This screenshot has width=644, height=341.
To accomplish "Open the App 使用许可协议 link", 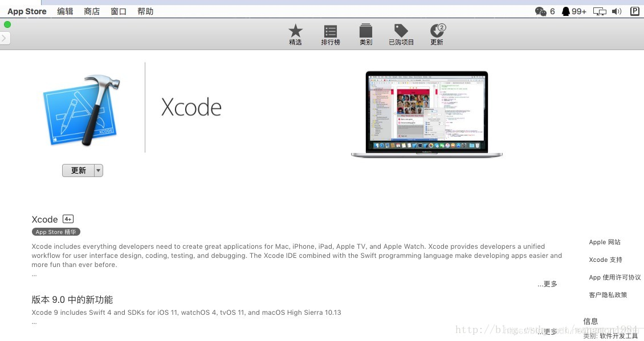I will 615,277.
